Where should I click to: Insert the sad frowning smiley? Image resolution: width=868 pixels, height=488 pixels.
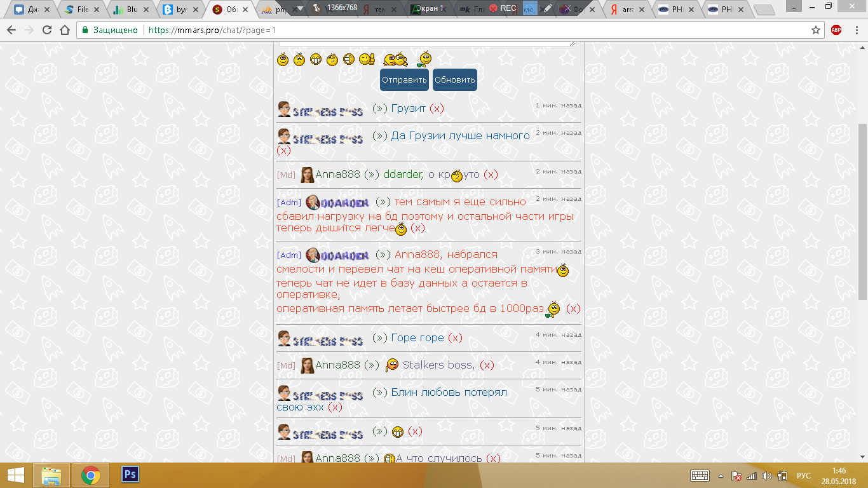point(299,60)
